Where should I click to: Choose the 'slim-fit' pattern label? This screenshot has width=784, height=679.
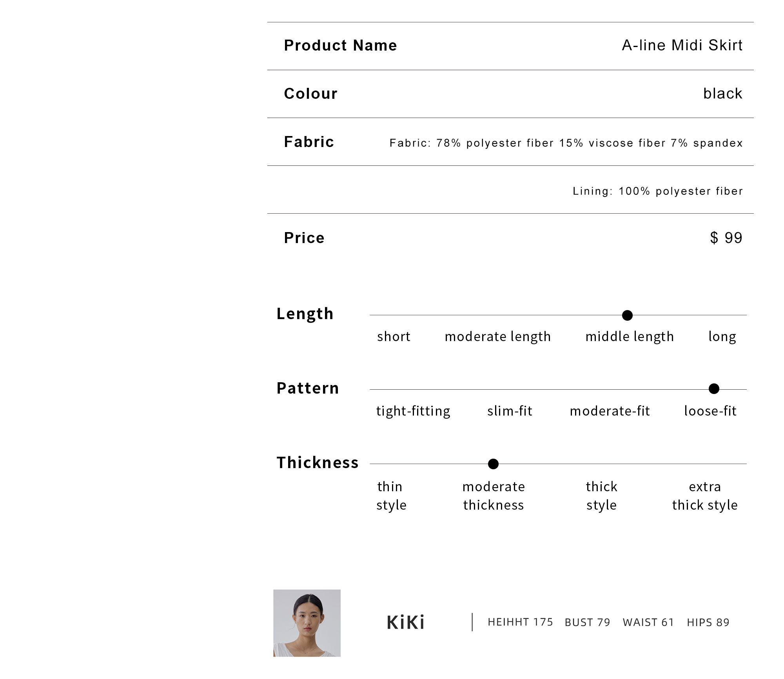pyautogui.click(x=510, y=411)
